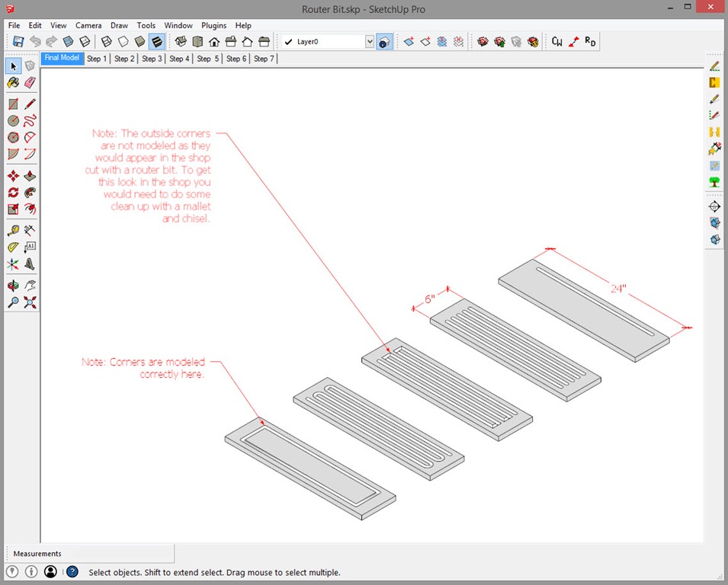The image size is (728, 585).
Task: Activate the Tape Measure tool
Action: coord(13,230)
